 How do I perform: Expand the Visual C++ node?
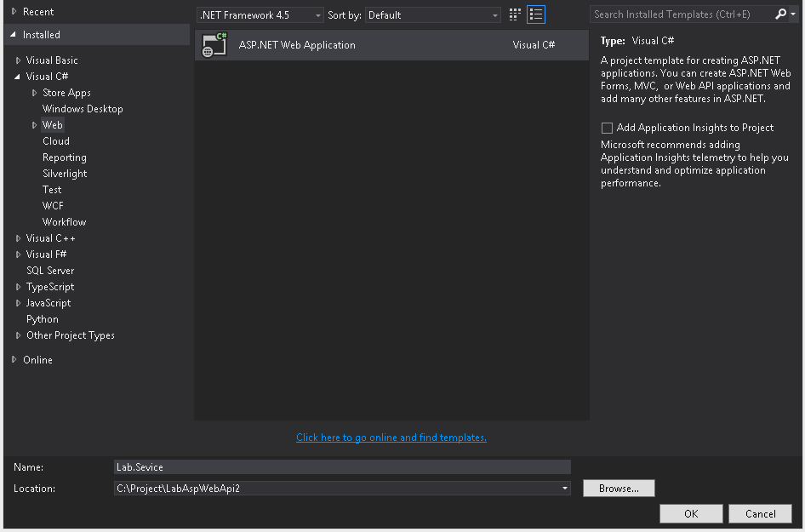pos(18,238)
